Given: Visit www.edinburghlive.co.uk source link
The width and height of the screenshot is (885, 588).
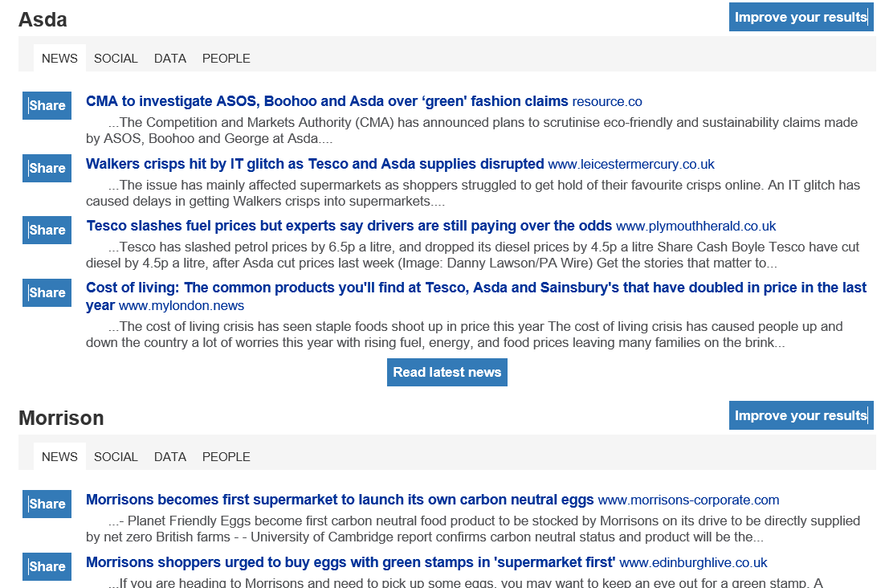Looking at the screenshot, I should click(693, 562).
